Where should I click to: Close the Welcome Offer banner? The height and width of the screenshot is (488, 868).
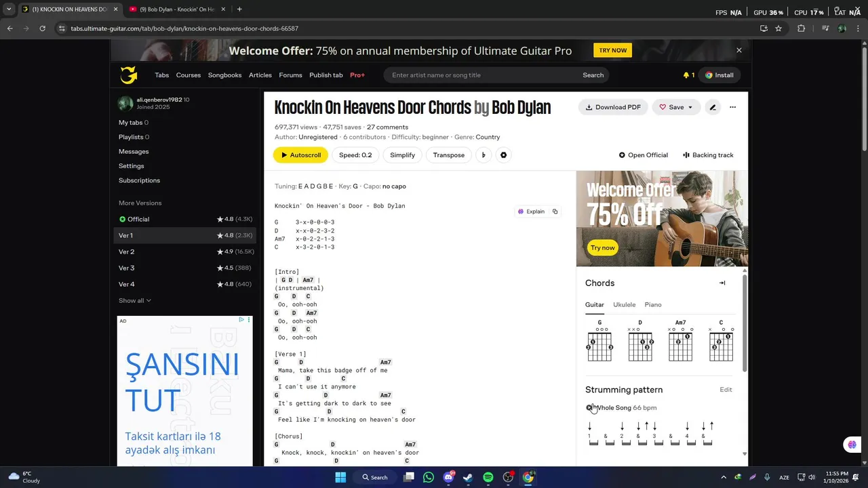coord(739,50)
